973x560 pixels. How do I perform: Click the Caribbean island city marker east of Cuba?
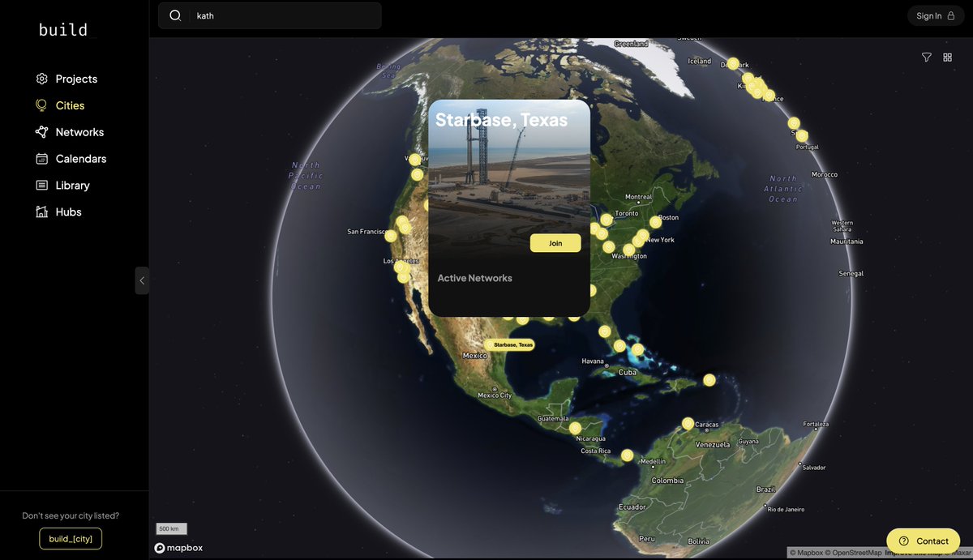click(x=709, y=380)
